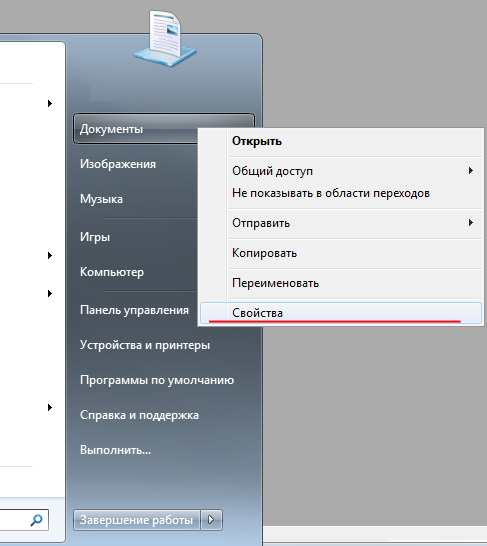The image size is (487, 546).
Task: Click the Завершение работы button
Action: point(136,520)
